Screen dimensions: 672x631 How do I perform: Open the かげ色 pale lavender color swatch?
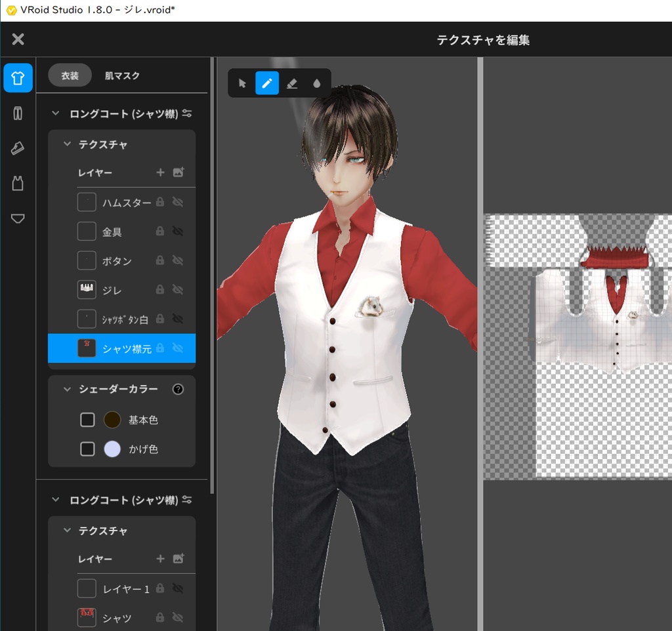pos(112,449)
